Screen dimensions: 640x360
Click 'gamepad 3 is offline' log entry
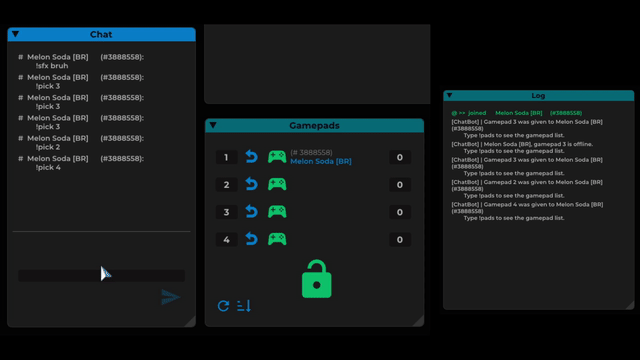tap(522, 147)
